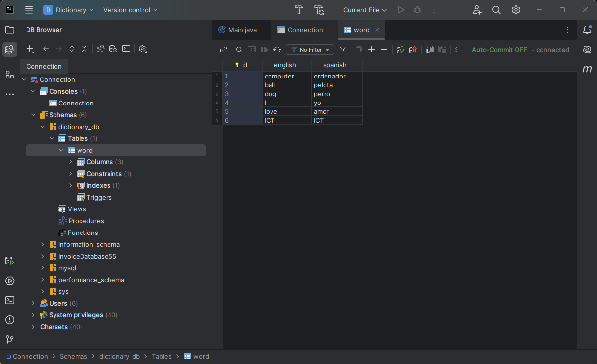Click the lock/unlock editing icon
This screenshot has width=597, height=364.
(223, 50)
